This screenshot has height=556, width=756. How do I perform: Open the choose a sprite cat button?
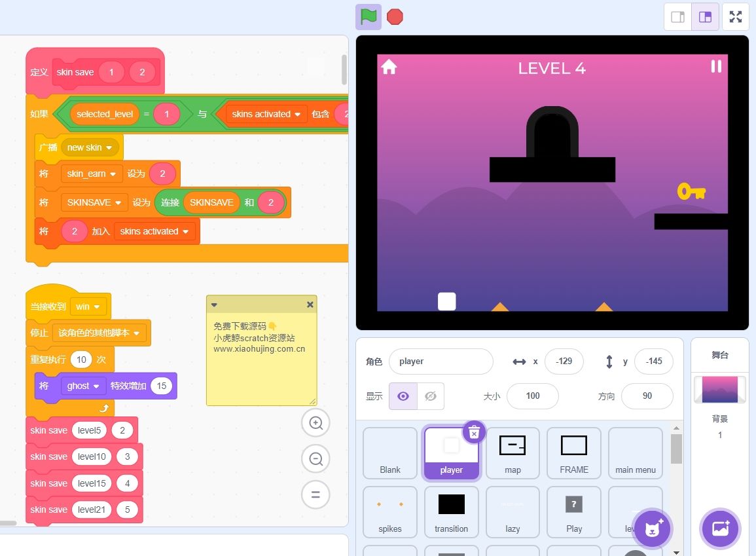[651, 528]
